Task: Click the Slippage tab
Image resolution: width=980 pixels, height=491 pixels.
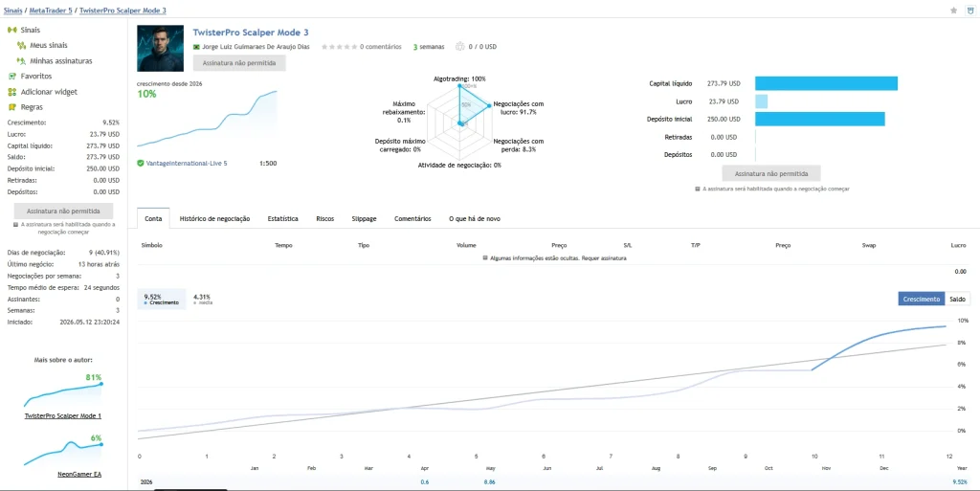Action: [364, 219]
